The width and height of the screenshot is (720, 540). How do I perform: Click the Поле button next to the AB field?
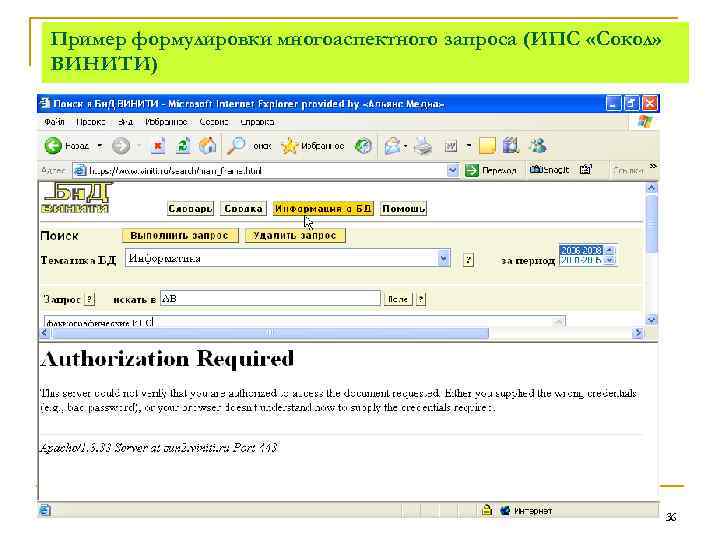(x=398, y=299)
